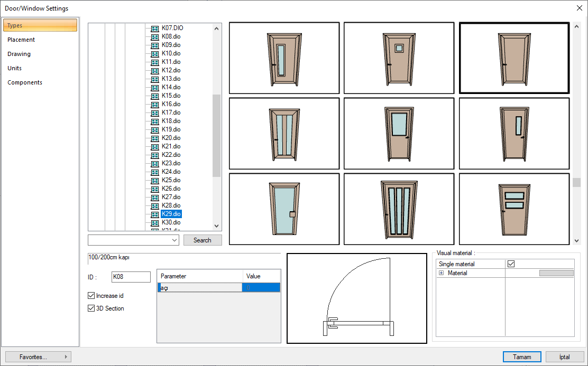Expand the Material property row
This screenshot has height=366, width=588.
coord(441,273)
